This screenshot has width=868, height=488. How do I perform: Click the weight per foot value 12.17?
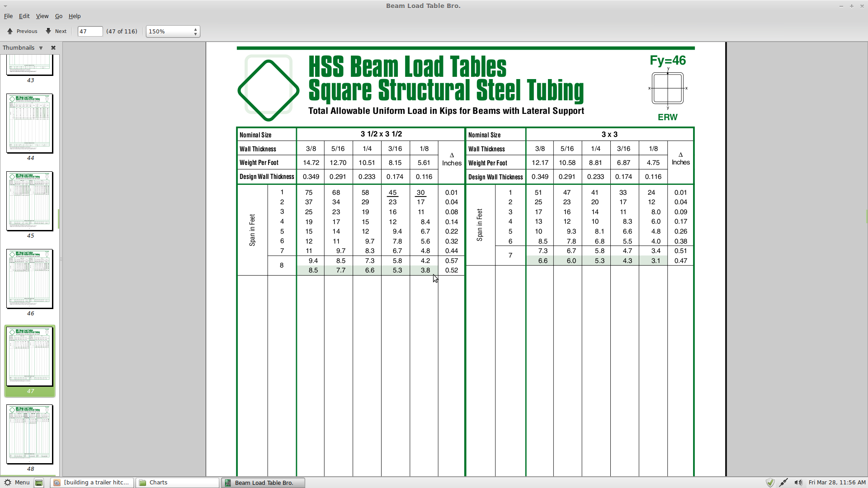coord(540,163)
